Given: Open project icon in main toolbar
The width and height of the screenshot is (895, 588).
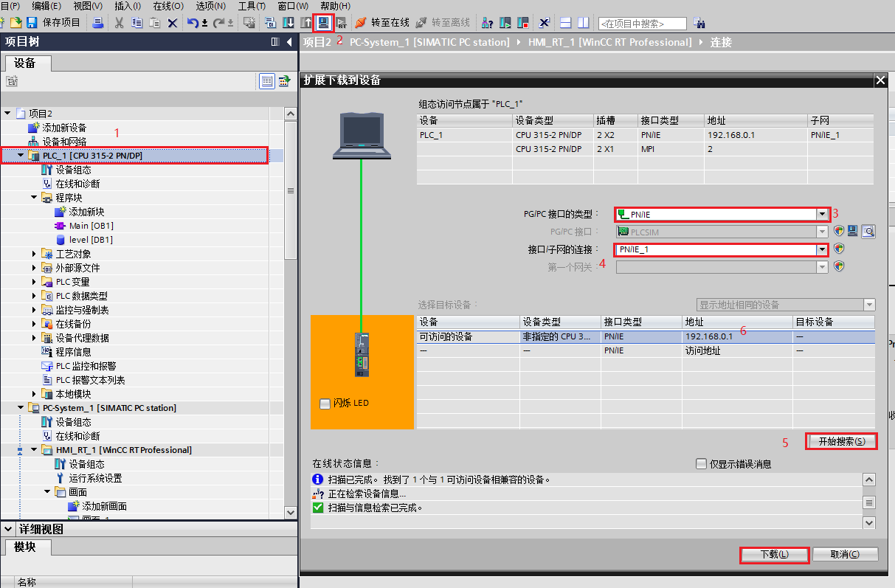Looking at the screenshot, I should 15,23.
